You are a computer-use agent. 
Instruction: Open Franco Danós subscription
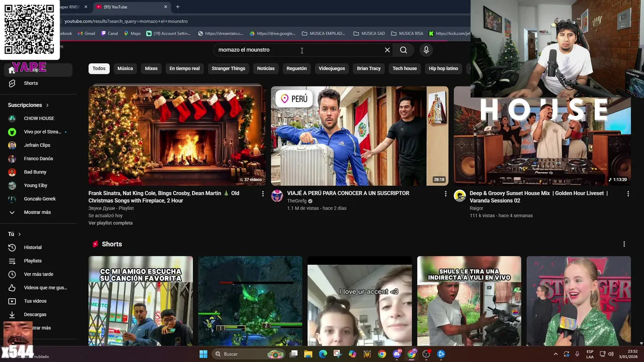(x=38, y=158)
